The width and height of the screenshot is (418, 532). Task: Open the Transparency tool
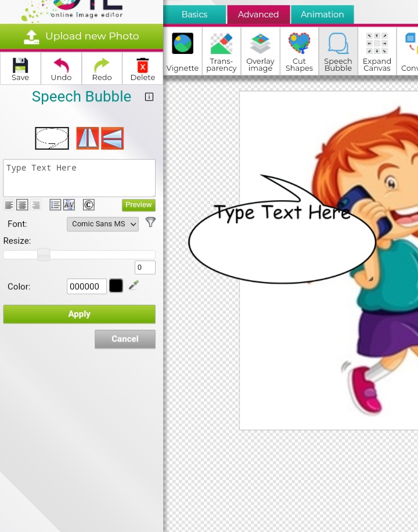221,52
